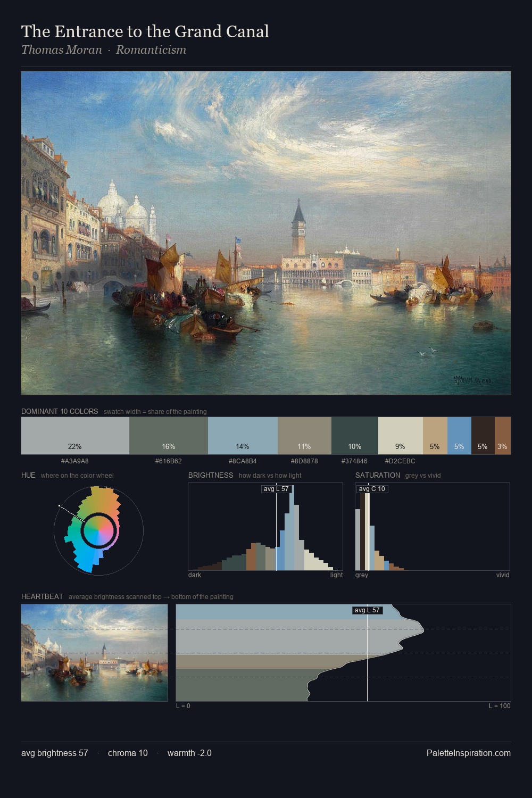The width and height of the screenshot is (532, 798).
Task: Click the avg L 57 brightness label
Action: click(276, 489)
